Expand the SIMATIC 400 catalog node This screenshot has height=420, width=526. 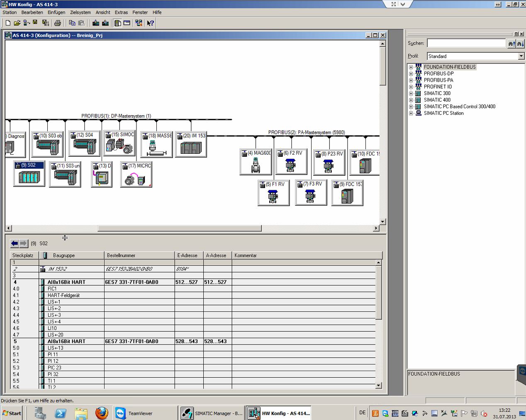pyautogui.click(x=411, y=100)
